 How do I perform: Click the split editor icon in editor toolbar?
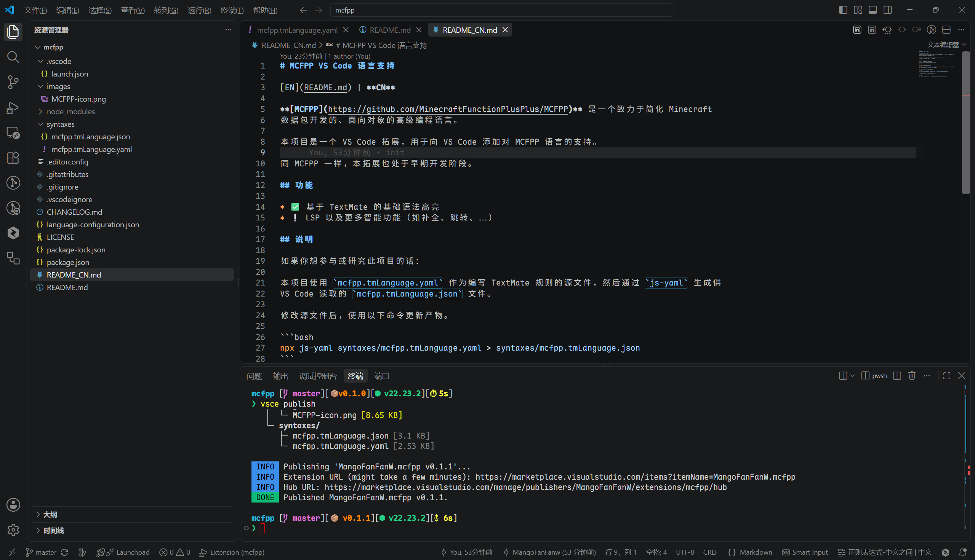coord(946,30)
